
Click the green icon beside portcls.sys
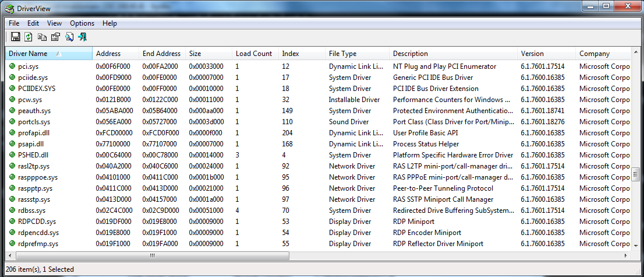[x=12, y=122]
